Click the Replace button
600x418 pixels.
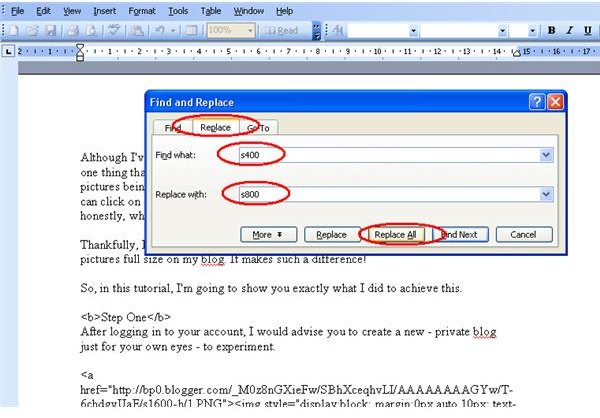331,235
